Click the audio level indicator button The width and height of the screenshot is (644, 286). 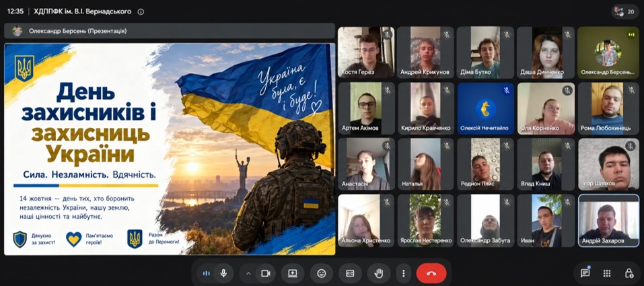coord(206,274)
